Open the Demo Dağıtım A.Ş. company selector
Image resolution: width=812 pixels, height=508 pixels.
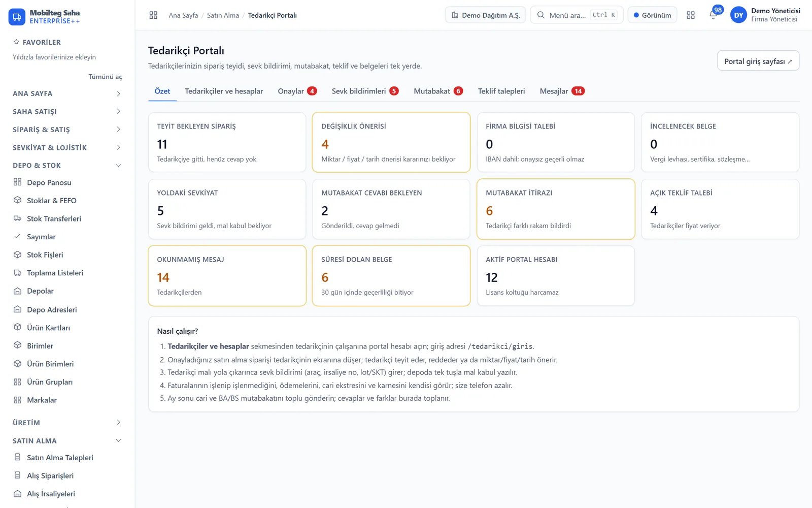(486, 15)
